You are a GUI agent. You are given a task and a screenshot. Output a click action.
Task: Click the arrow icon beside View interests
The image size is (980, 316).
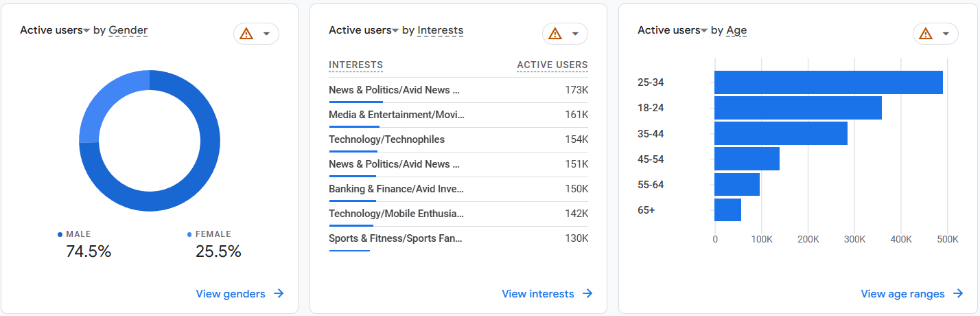(x=587, y=294)
